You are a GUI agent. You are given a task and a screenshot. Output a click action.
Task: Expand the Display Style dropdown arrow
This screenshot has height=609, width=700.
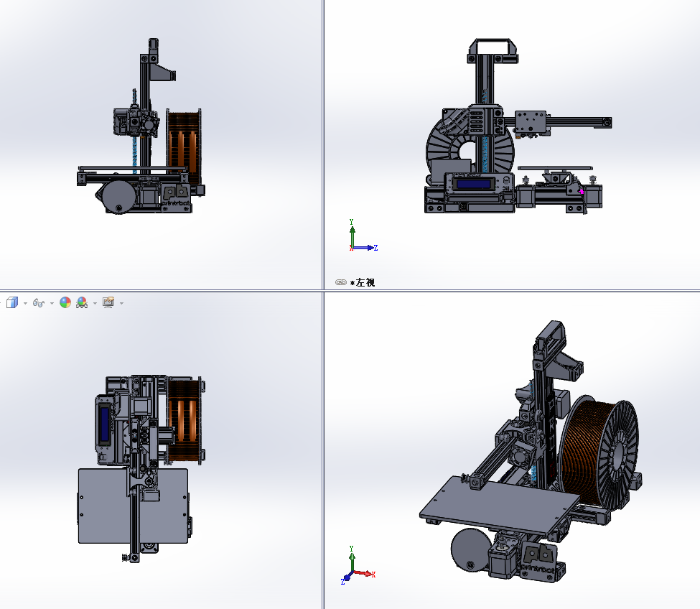(x=25, y=303)
